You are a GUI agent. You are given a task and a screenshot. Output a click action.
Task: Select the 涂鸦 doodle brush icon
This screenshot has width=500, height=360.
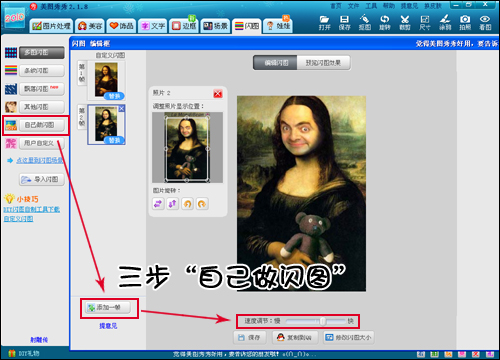click(445, 23)
